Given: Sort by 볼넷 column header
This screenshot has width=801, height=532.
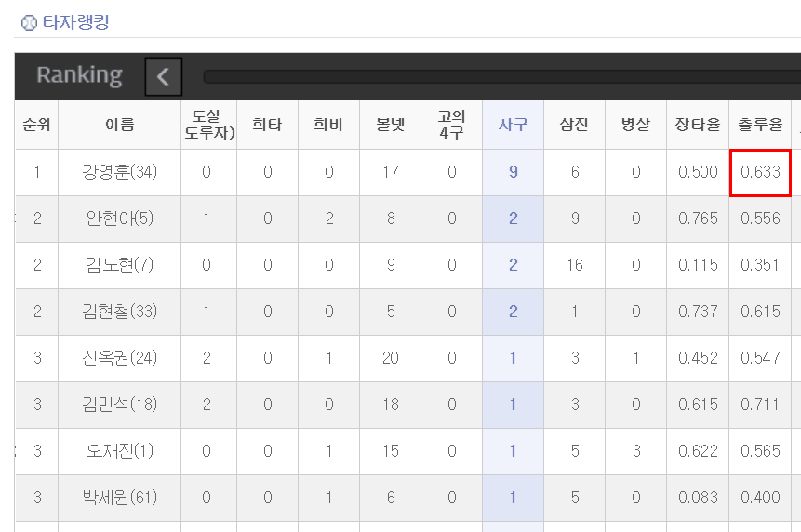Looking at the screenshot, I should coord(391,125).
